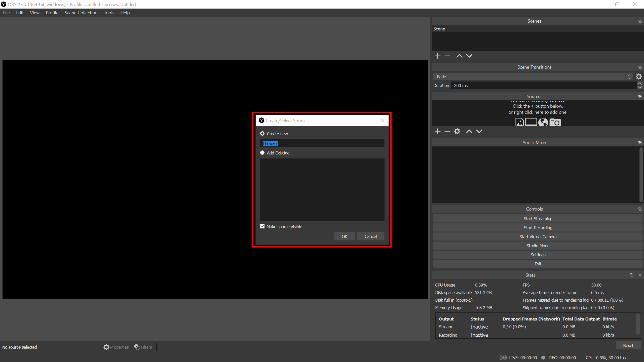Open the Profile menu
The width and height of the screenshot is (644, 362).
52,13
